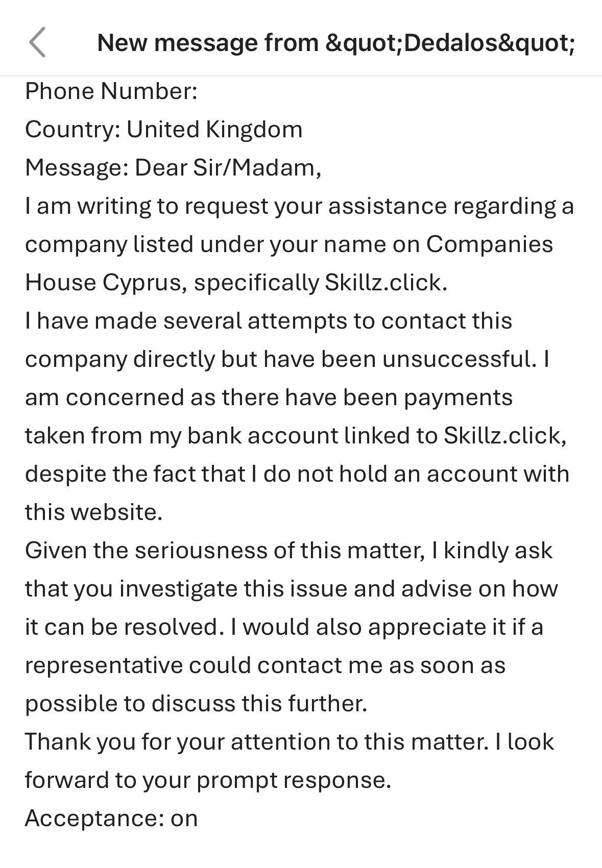Tap the 'Message: Dear Sir/Madam,' line
602x868 pixels.
173,168
